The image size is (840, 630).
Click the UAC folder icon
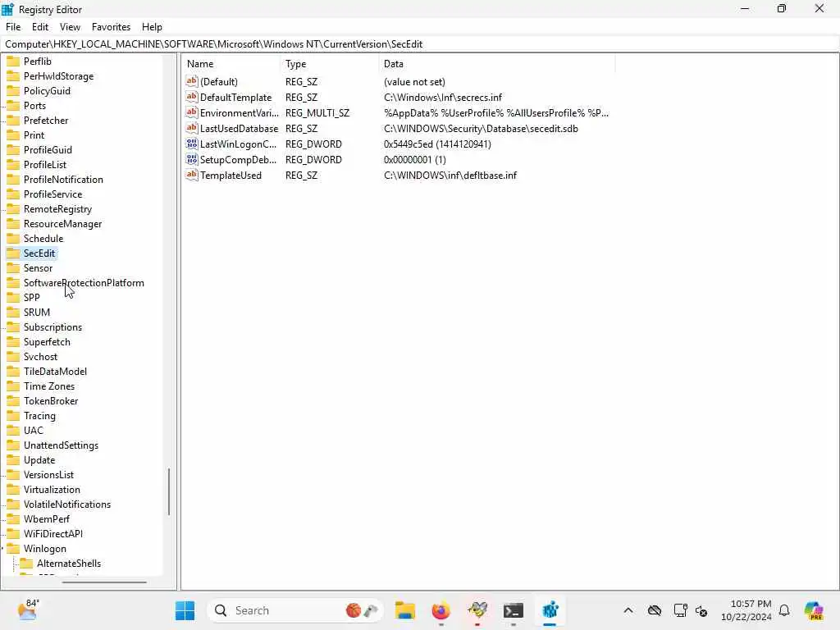coord(13,430)
